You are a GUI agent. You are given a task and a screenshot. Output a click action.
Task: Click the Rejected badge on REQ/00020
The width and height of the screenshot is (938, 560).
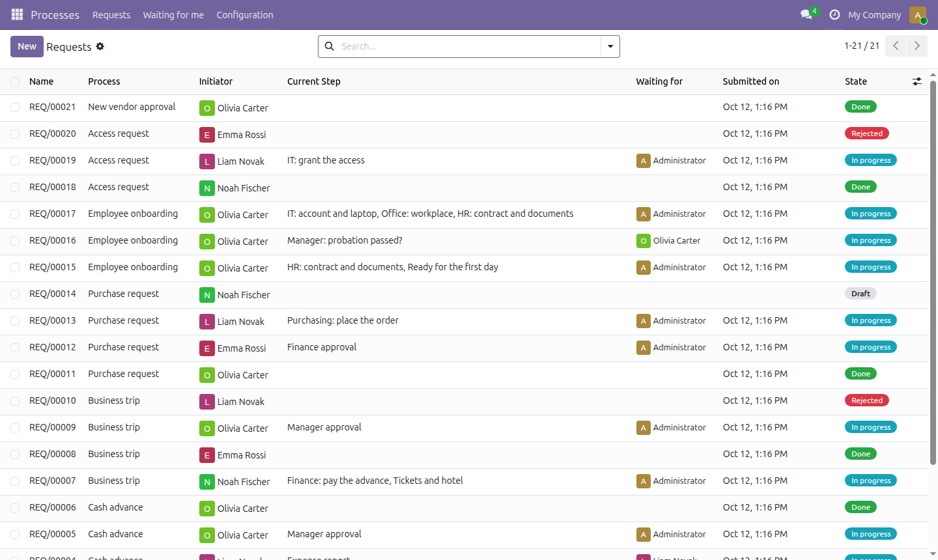pos(867,133)
